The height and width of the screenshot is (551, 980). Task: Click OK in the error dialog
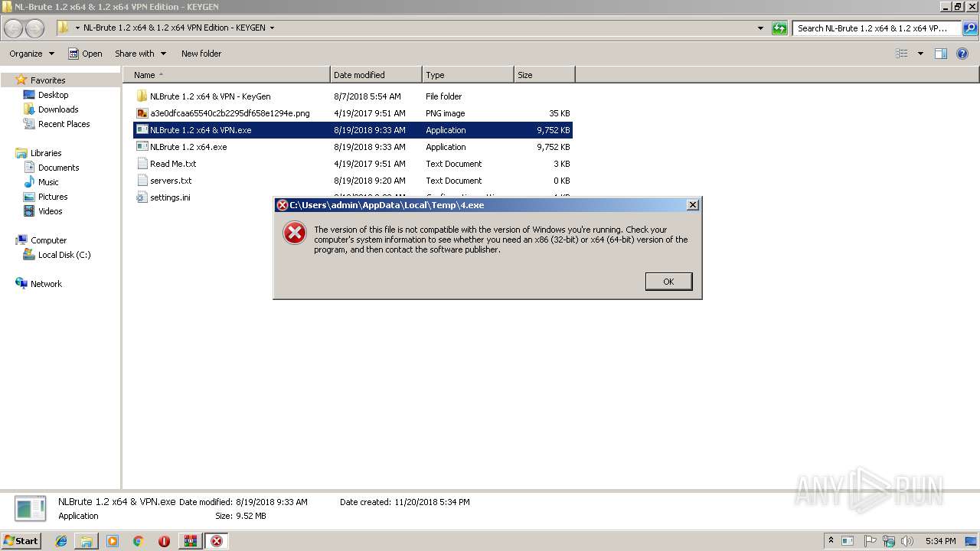point(668,282)
